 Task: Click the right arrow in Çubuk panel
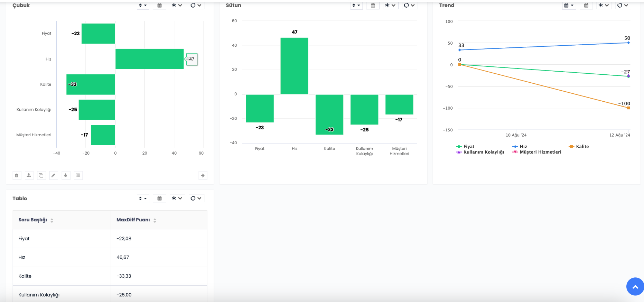click(203, 175)
